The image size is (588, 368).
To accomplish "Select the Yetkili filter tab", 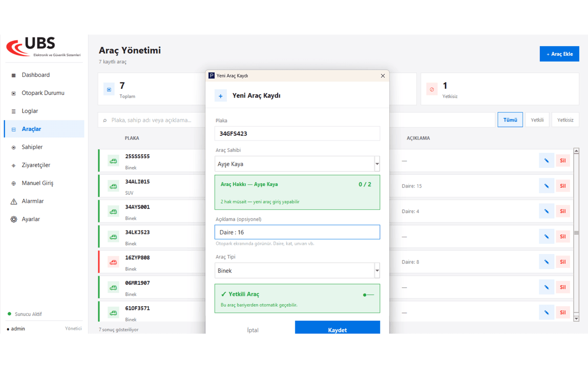I will (537, 120).
